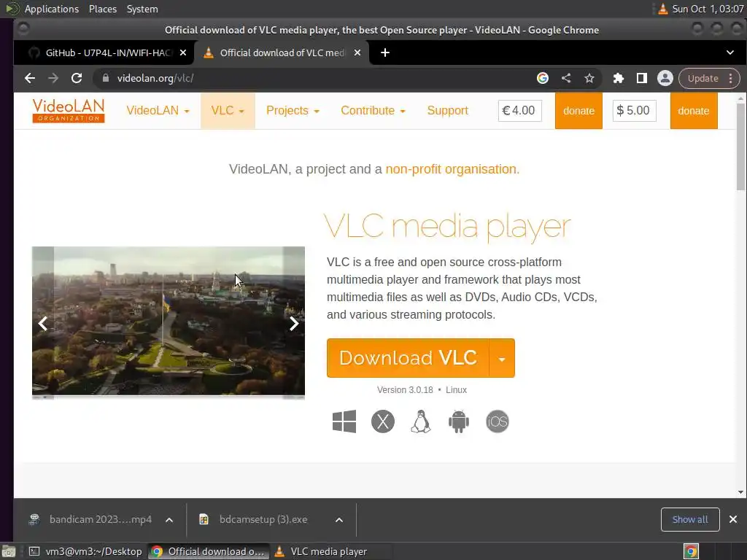Open the VideoLAN dropdown menu
The width and height of the screenshot is (747, 560).
click(158, 111)
